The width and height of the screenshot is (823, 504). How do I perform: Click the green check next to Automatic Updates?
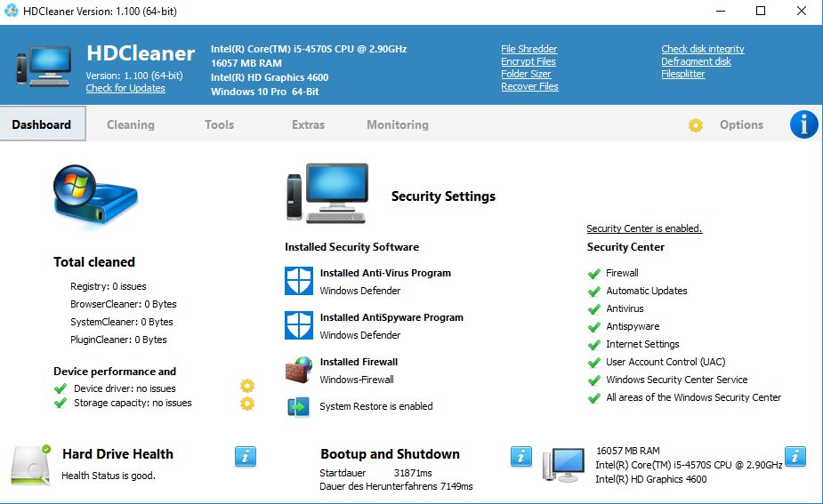pos(594,292)
